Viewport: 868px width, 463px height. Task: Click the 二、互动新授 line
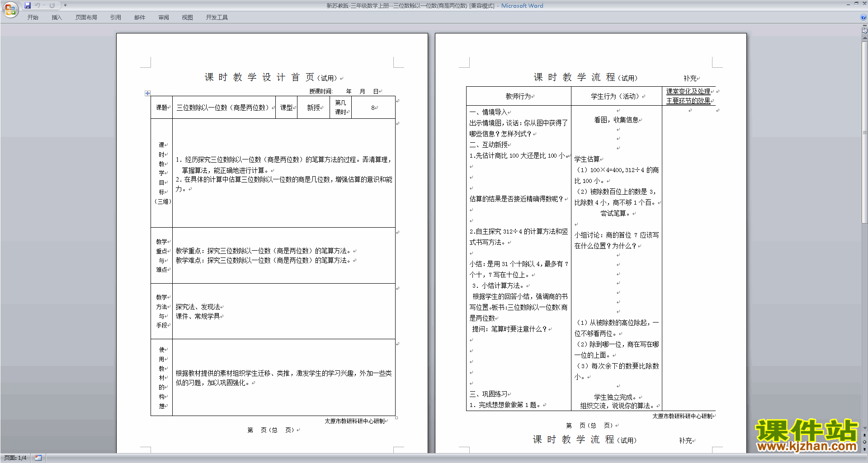[488, 145]
